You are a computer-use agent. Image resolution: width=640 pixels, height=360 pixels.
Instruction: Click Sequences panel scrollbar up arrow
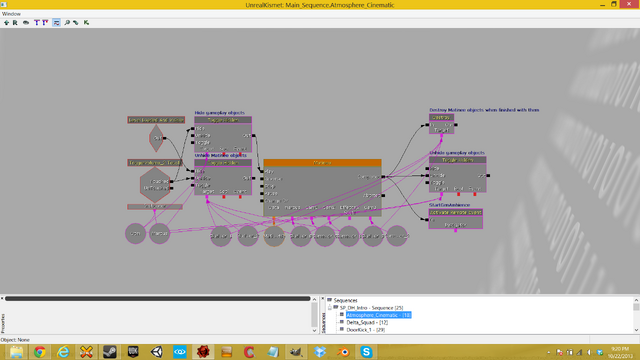coord(636,300)
